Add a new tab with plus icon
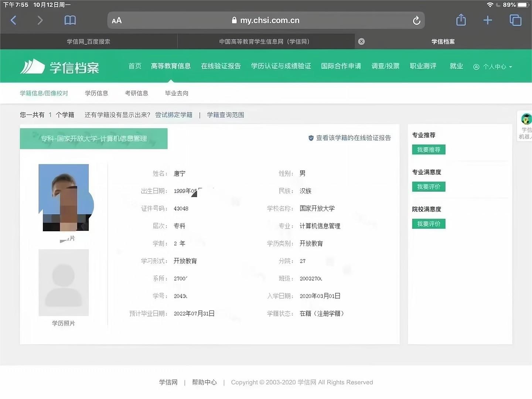 (488, 20)
